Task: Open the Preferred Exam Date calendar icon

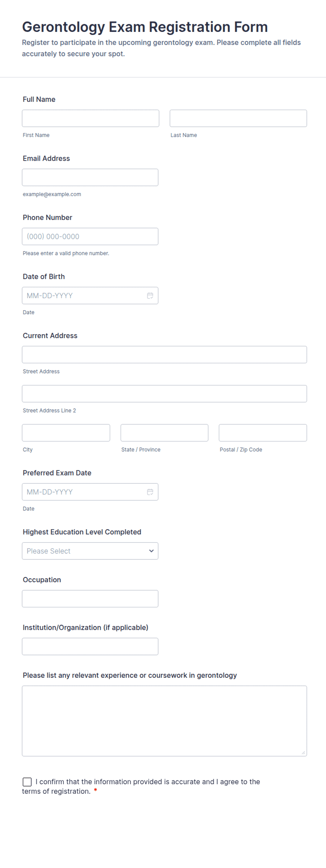Action: (x=150, y=492)
